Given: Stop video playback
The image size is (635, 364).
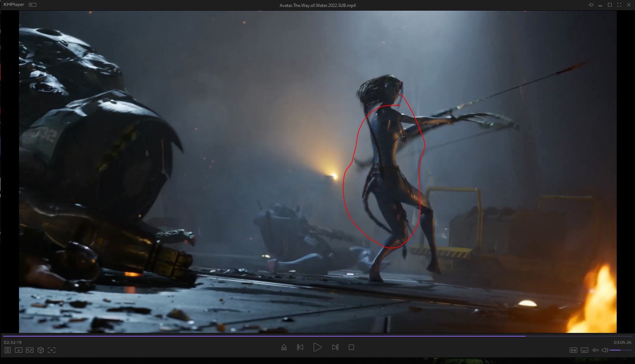Looking at the screenshot, I should pos(351,347).
